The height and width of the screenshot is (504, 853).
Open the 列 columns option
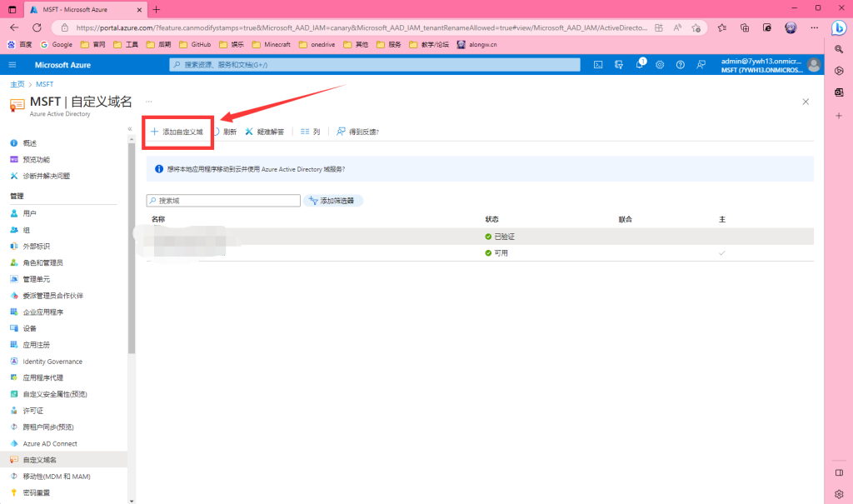coord(310,132)
